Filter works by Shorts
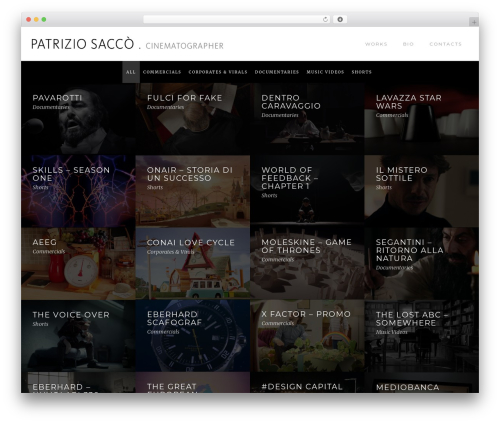500x423 pixels. (361, 72)
